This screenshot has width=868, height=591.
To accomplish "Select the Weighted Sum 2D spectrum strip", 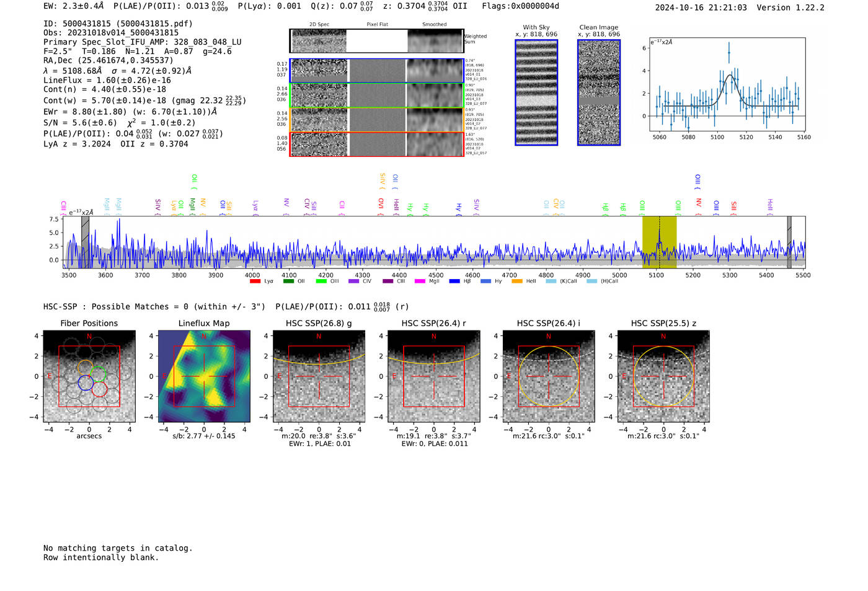I will coord(377,40).
